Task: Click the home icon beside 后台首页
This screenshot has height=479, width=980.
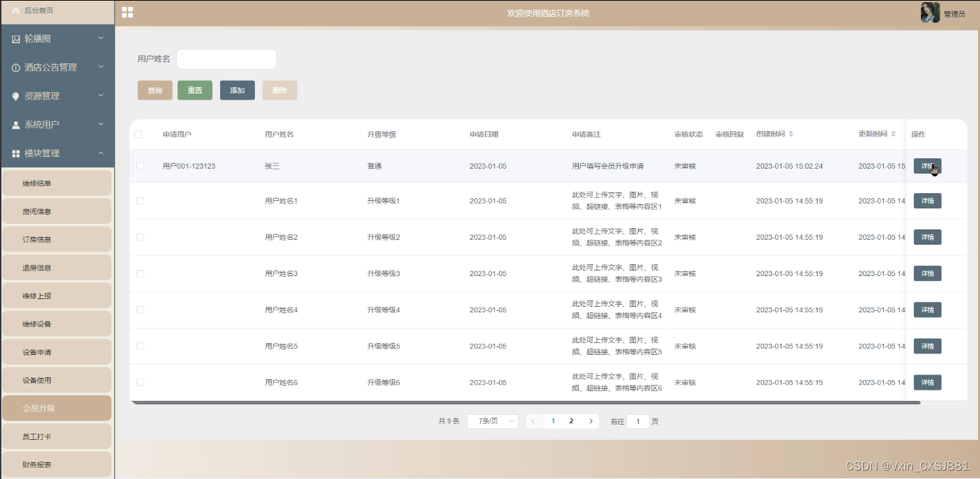Action: click(16, 10)
